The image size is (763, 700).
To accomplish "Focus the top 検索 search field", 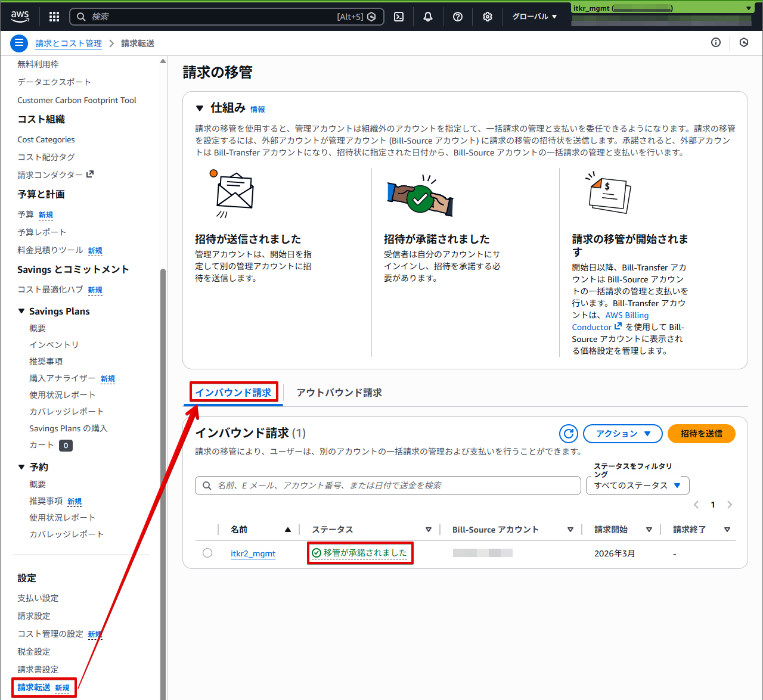I will click(x=227, y=17).
